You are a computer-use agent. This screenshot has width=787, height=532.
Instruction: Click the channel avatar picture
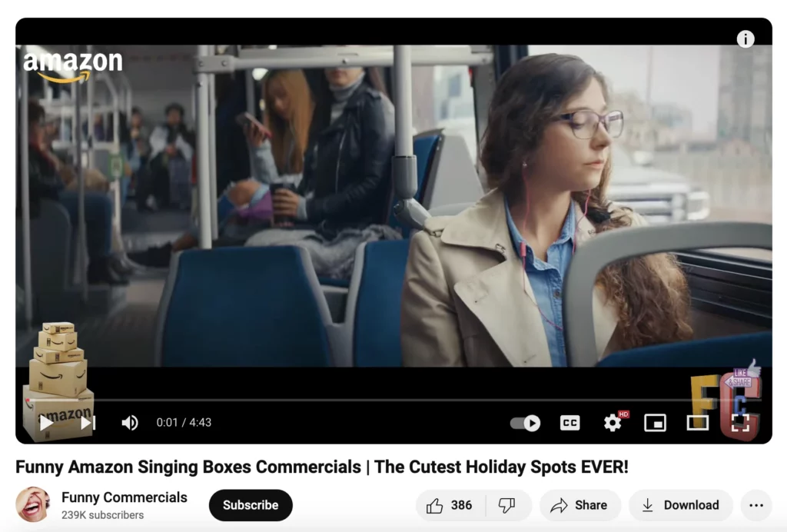33,504
